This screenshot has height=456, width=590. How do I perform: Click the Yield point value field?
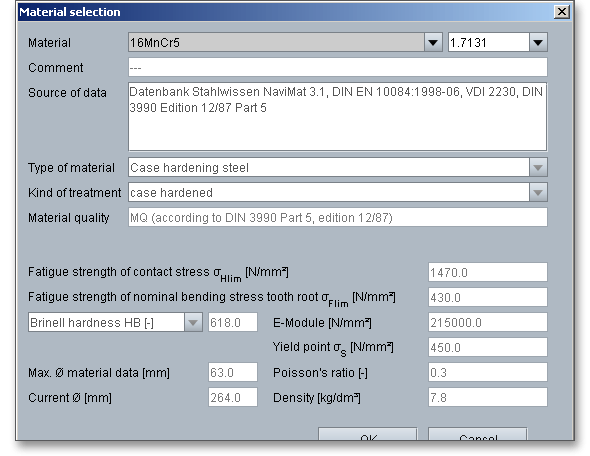click(488, 347)
